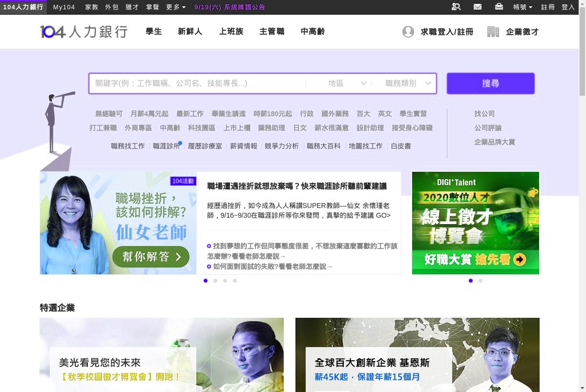Click the 科技園區 quick tag
Screen dimensions: 586x392
point(202,128)
